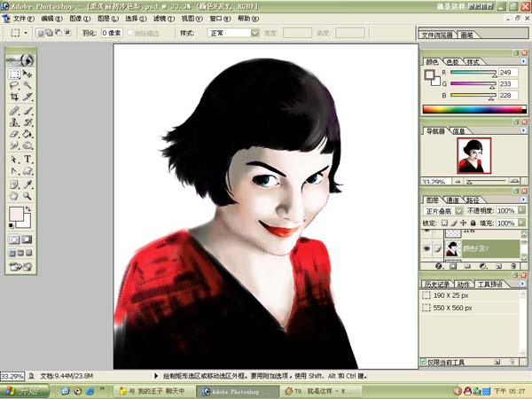Select the Eraser tool

tap(14, 134)
